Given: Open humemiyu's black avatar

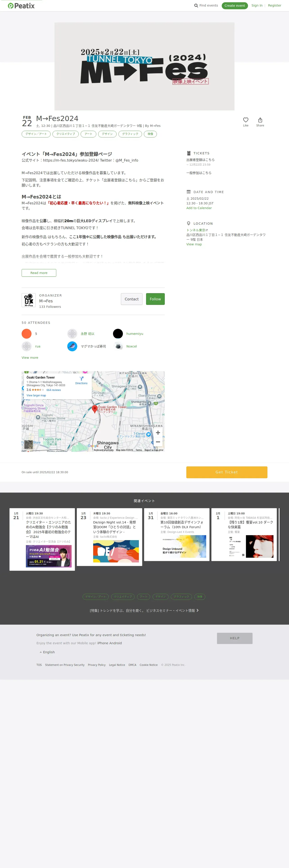Looking at the screenshot, I should pyautogui.click(x=118, y=333).
